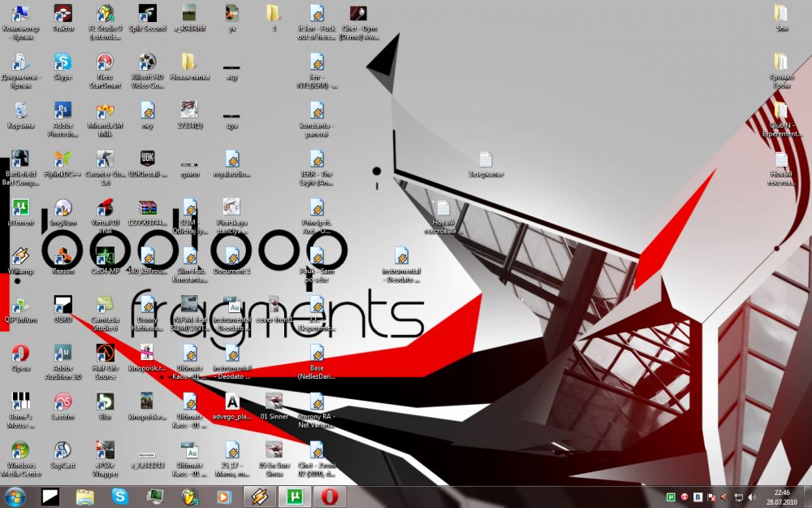Open the Windows Start menu
This screenshot has width=812, height=508.
[x=15, y=497]
